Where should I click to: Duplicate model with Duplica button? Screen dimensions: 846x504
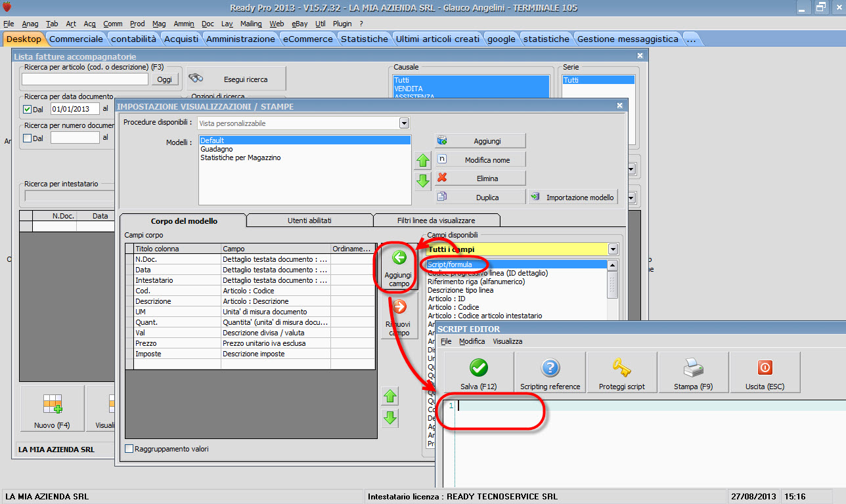click(x=480, y=197)
